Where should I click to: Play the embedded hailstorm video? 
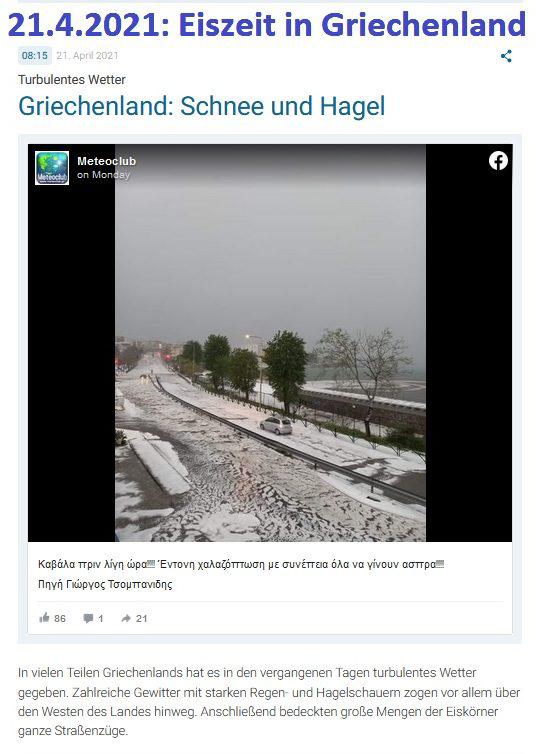[270, 343]
